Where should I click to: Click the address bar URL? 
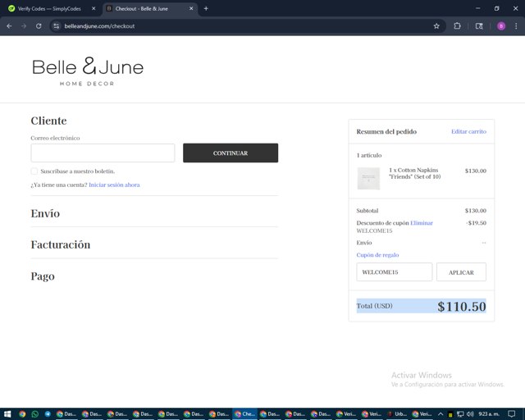99,26
